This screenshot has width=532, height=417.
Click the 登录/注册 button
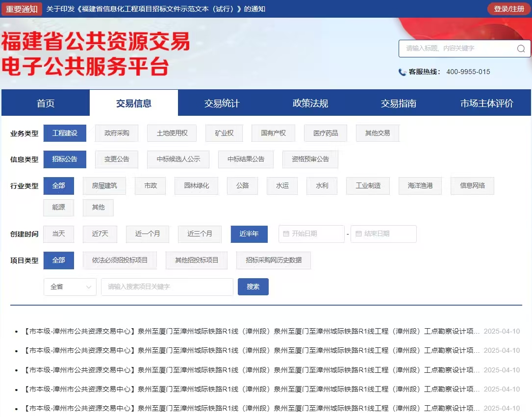[x=508, y=9]
